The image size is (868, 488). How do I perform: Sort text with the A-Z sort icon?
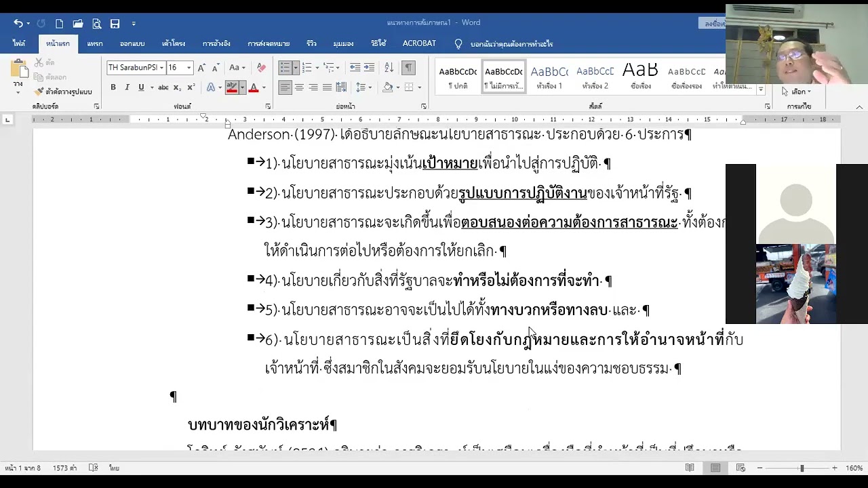click(x=389, y=68)
